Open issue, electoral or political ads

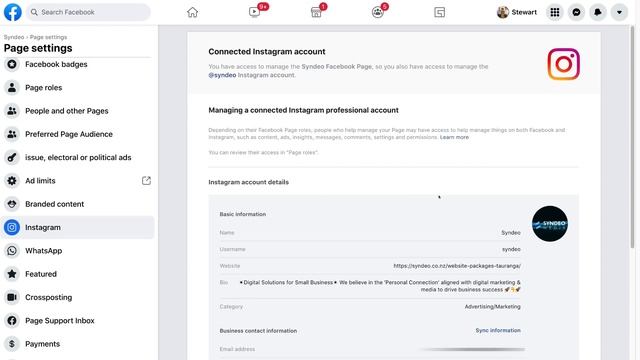[78, 157]
